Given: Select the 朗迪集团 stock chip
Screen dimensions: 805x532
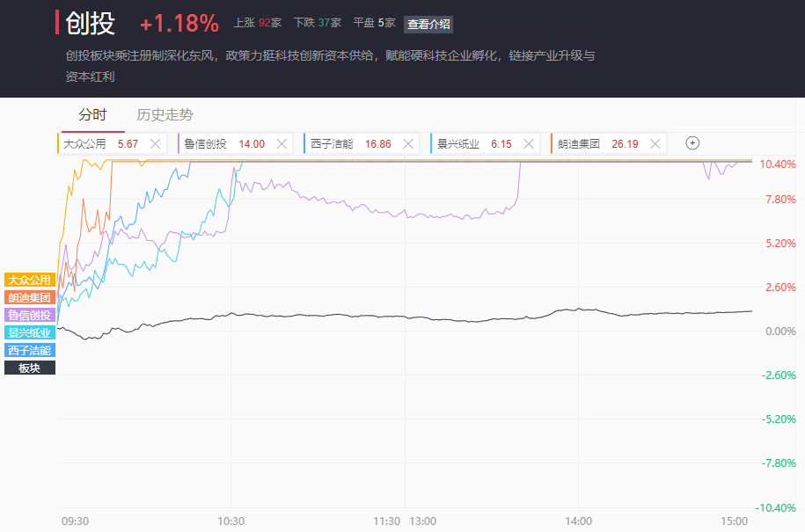Looking at the screenshot, I should [589, 143].
